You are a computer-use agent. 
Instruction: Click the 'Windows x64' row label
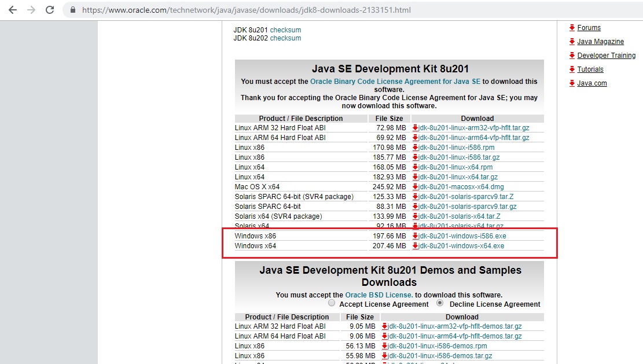tap(255, 246)
